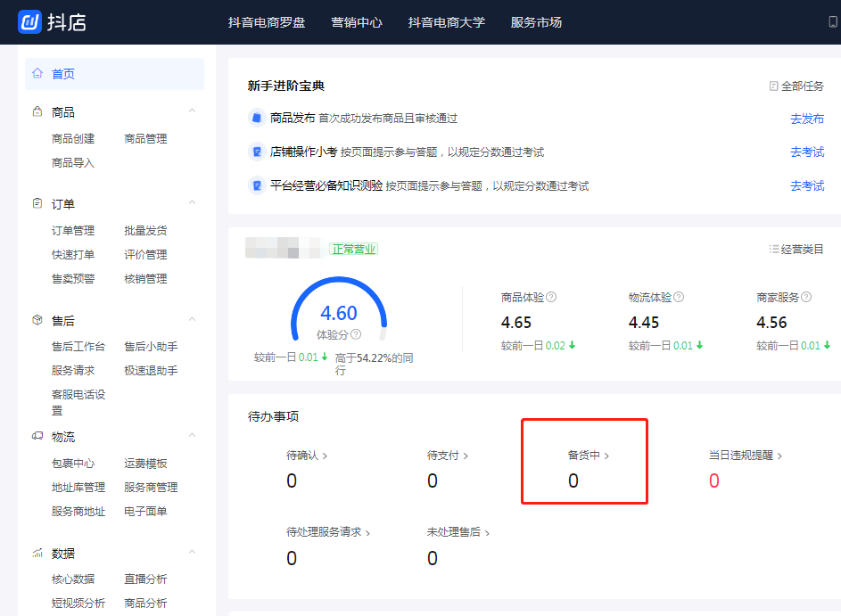Viewport: 841px width, 616px height.
Task: Click the help icon next to 商品体验
Action: [x=551, y=297]
